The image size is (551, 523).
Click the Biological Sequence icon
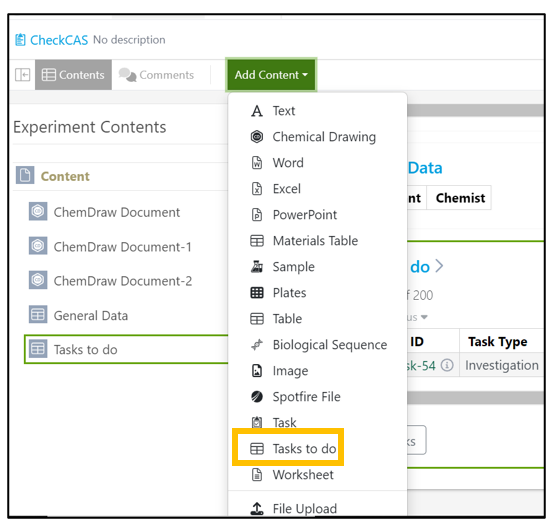pos(257,345)
